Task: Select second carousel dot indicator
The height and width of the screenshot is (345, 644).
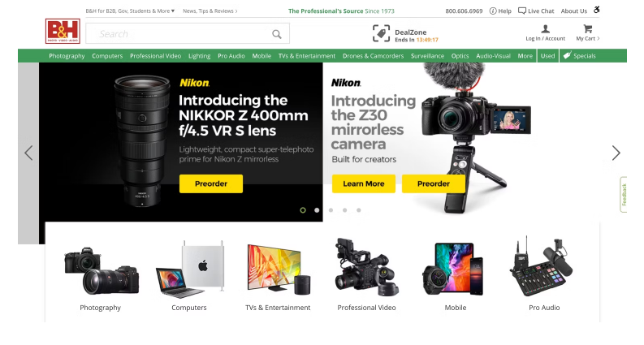Action: click(317, 210)
